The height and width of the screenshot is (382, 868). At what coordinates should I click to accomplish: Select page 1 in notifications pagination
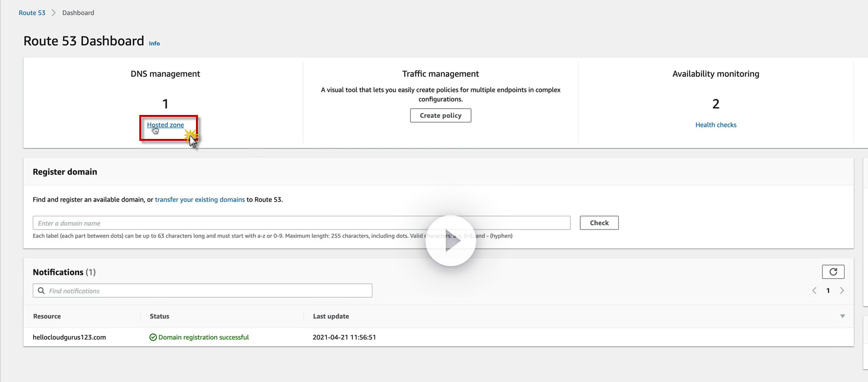point(828,291)
